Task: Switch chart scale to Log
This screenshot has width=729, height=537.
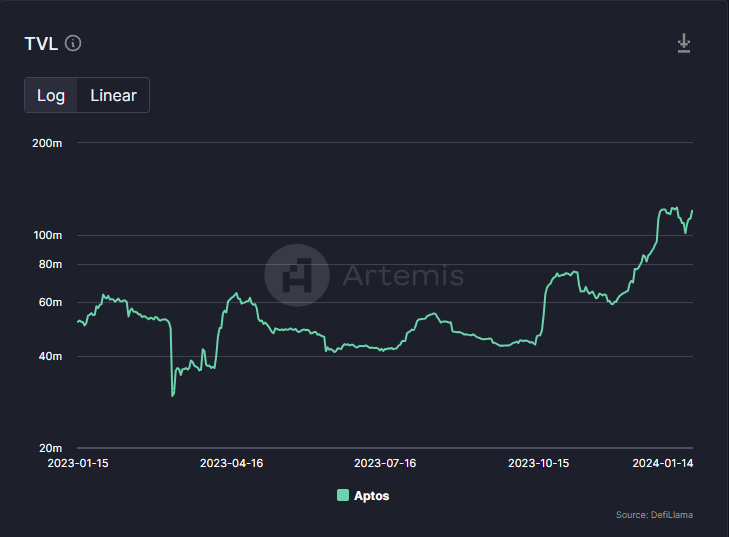Action: (x=51, y=95)
